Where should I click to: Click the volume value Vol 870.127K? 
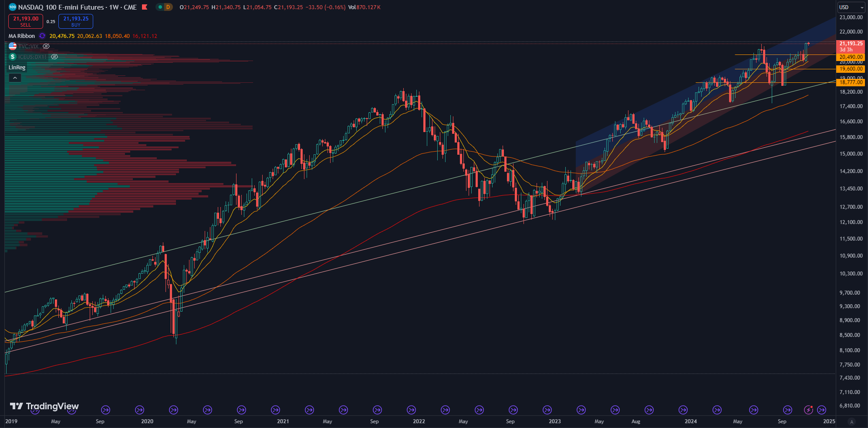(x=365, y=7)
